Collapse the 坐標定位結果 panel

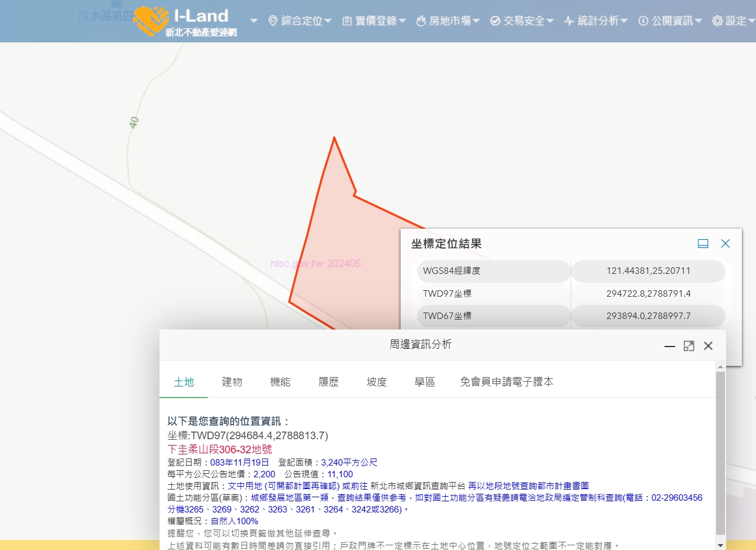(703, 243)
